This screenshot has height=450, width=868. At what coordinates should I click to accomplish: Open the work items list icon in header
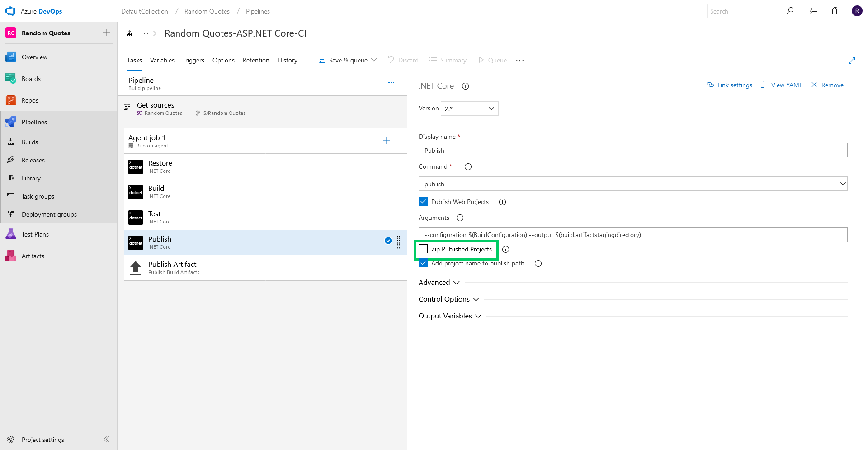(x=814, y=11)
